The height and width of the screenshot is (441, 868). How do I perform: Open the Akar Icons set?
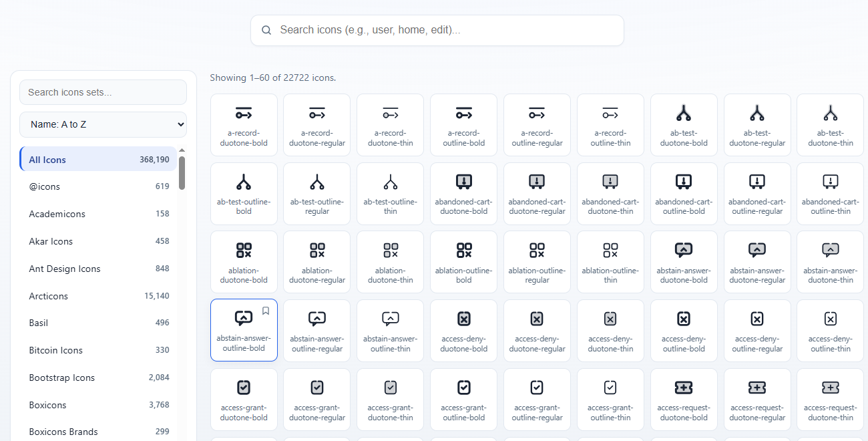98,241
